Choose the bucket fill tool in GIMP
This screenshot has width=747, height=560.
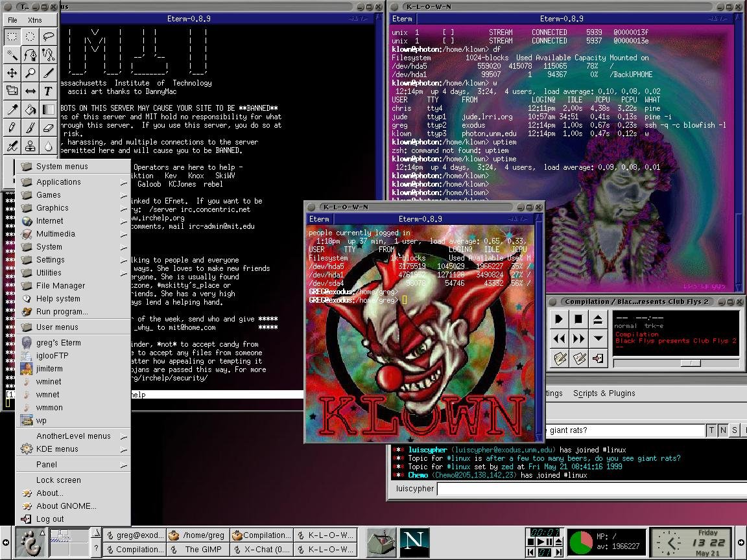[30, 110]
